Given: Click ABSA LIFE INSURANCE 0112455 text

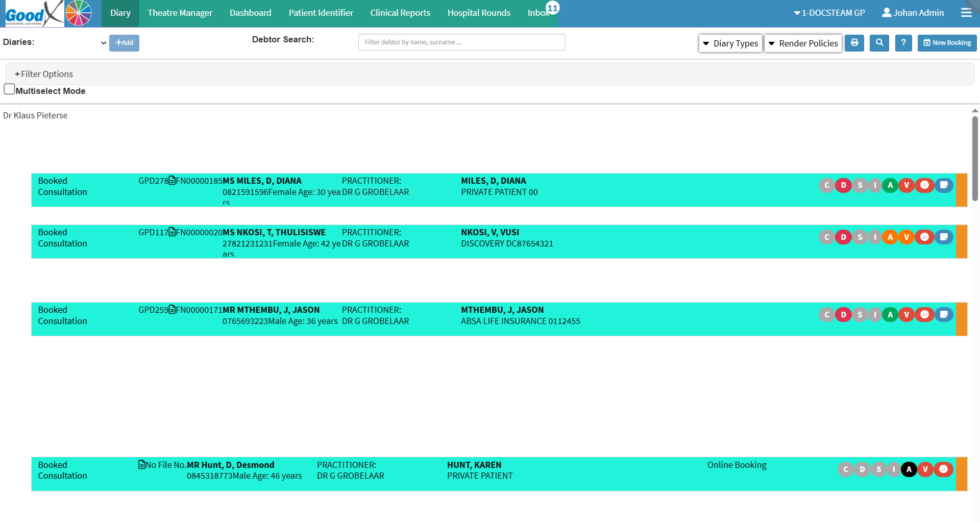Looking at the screenshot, I should click(x=521, y=321).
